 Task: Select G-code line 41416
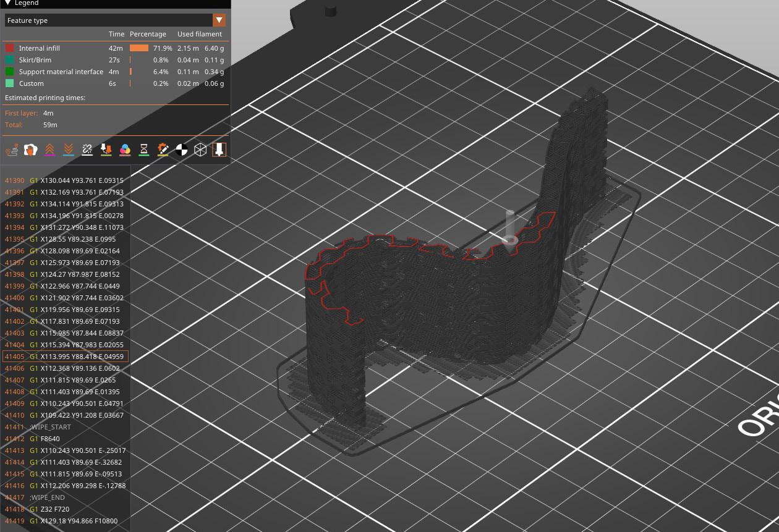[x=65, y=486]
